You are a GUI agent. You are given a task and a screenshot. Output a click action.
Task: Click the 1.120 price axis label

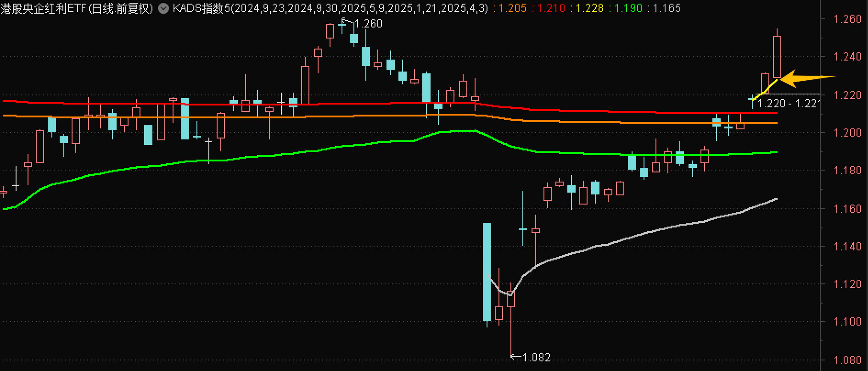[x=848, y=284]
